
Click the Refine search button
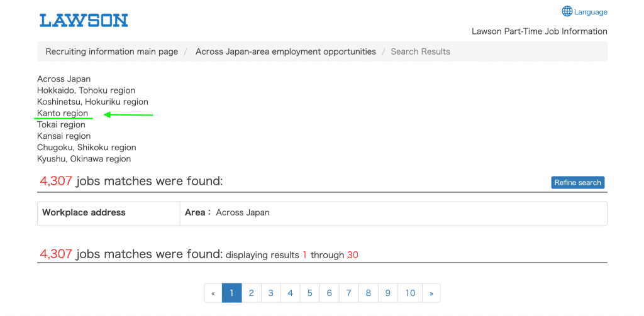[x=577, y=183]
